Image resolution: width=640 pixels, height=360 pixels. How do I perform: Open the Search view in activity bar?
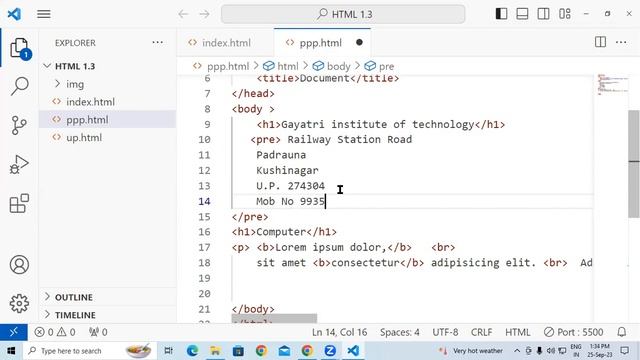click(20, 86)
